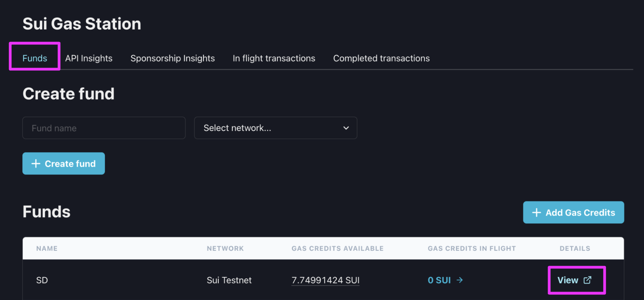Screen dimensions: 644x300
Task: Click the Add Gas Credits button
Action: point(573,212)
